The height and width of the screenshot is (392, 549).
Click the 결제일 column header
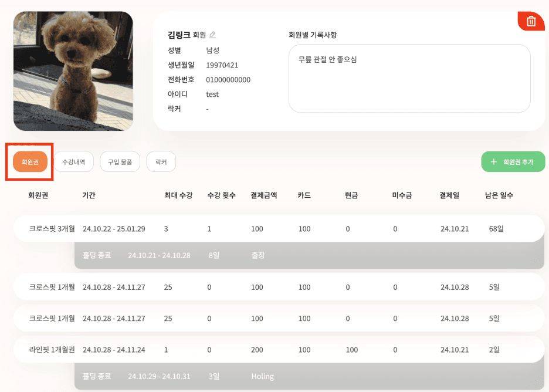[x=449, y=195]
